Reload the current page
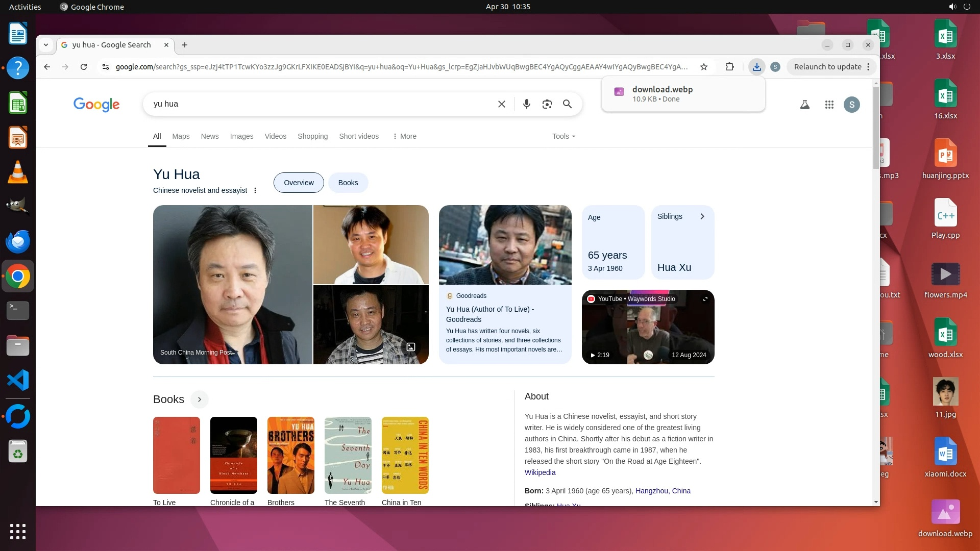This screenshot has height=551, width=980. pyautogui.click(x=84, y=67)
